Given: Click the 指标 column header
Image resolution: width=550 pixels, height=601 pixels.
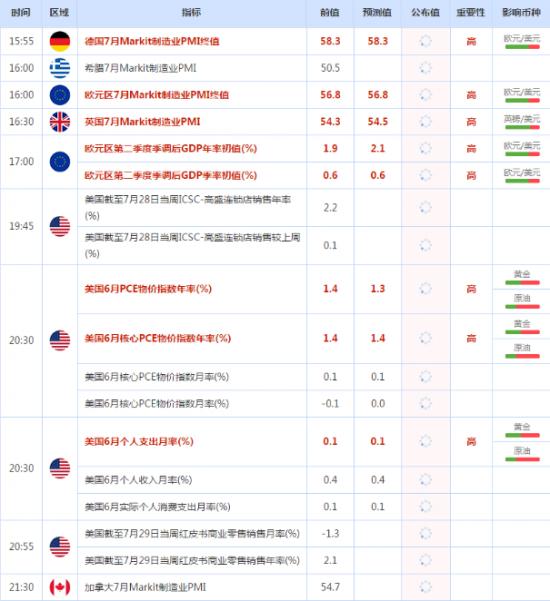Looking at the screenshot, I should click(191, 13).
